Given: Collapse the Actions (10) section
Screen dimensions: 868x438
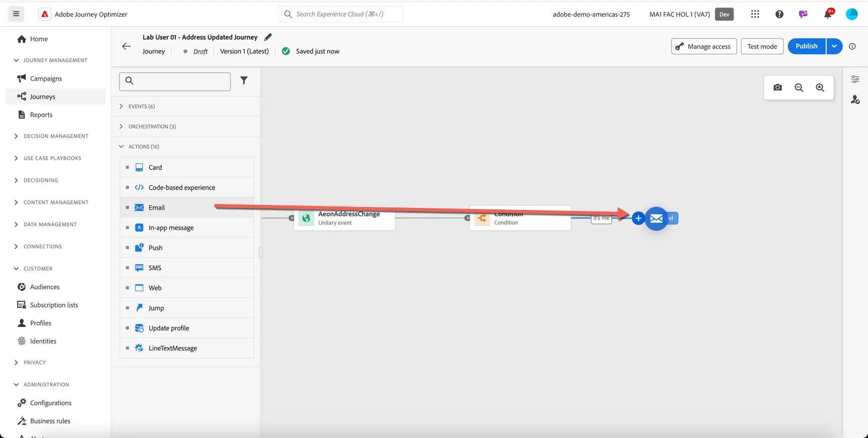Looking at the screenshot, I should pos(186,147).
